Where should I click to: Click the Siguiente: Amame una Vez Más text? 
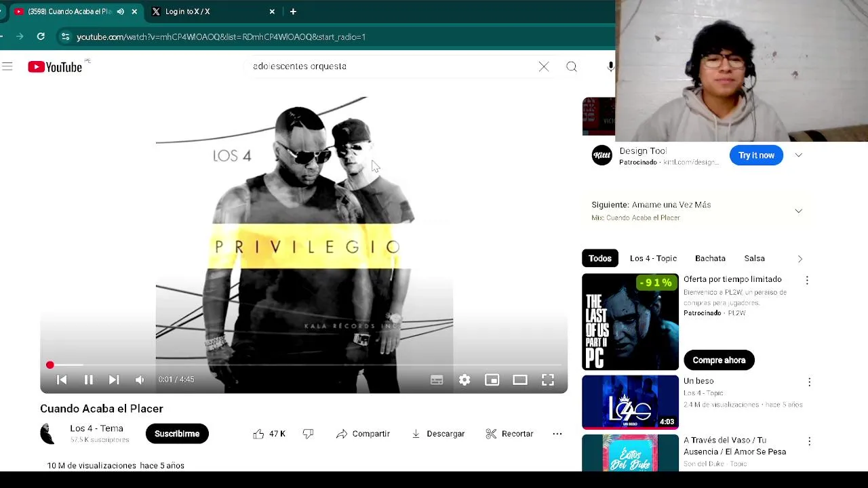[x=651, y=205]
